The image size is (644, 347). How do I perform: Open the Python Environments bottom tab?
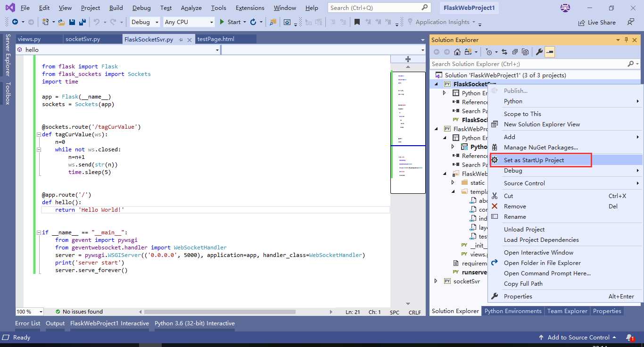(513, 311)
